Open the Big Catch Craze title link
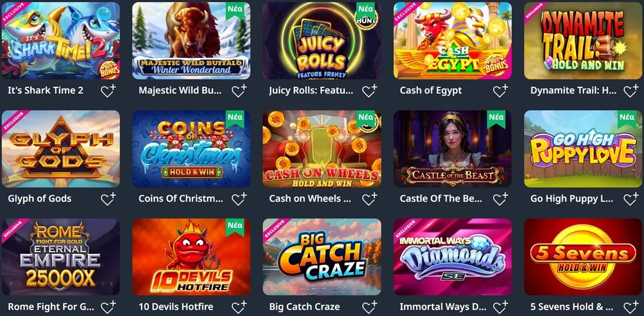Image resolution: width=644 pixels, height=316 pixels. coord(304,307)
